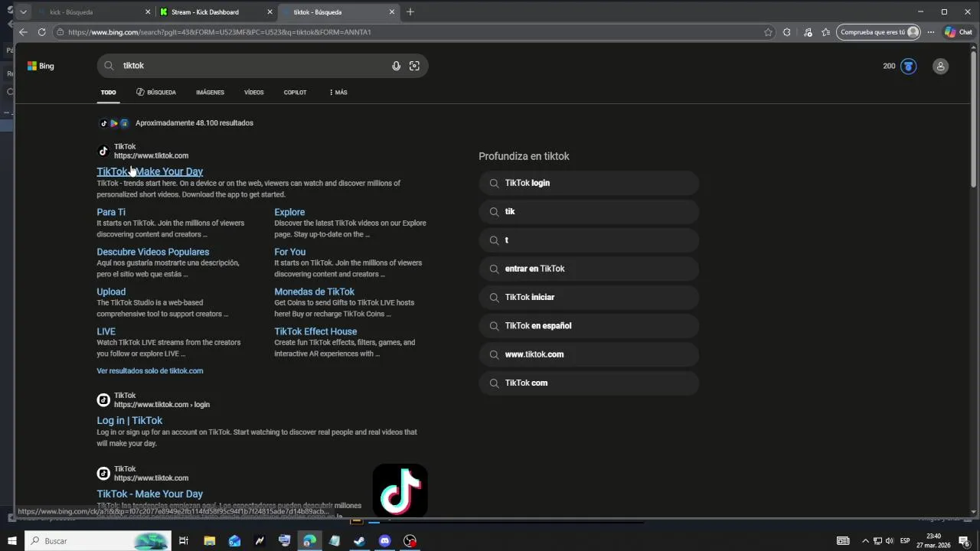Open the 'Descubre Videos Populares' sitelink

coord(152,252)
